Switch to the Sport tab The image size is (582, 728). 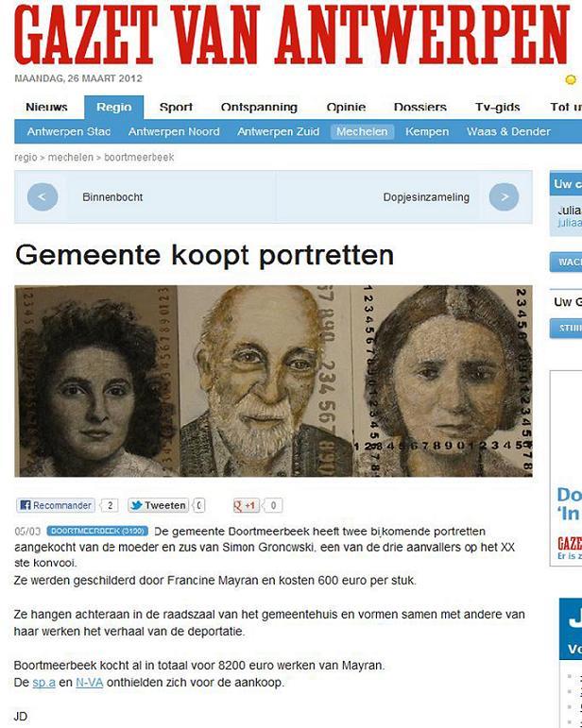(176, 108)
